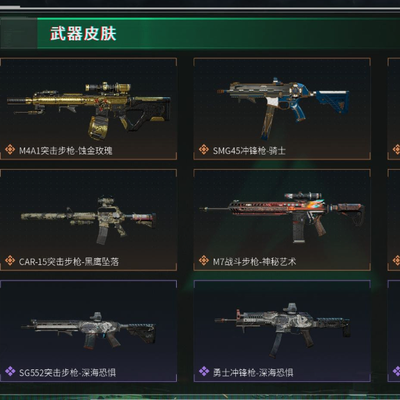Click the 武器皮肤 section header
The image size is (400, 400).
pos(83,34)
